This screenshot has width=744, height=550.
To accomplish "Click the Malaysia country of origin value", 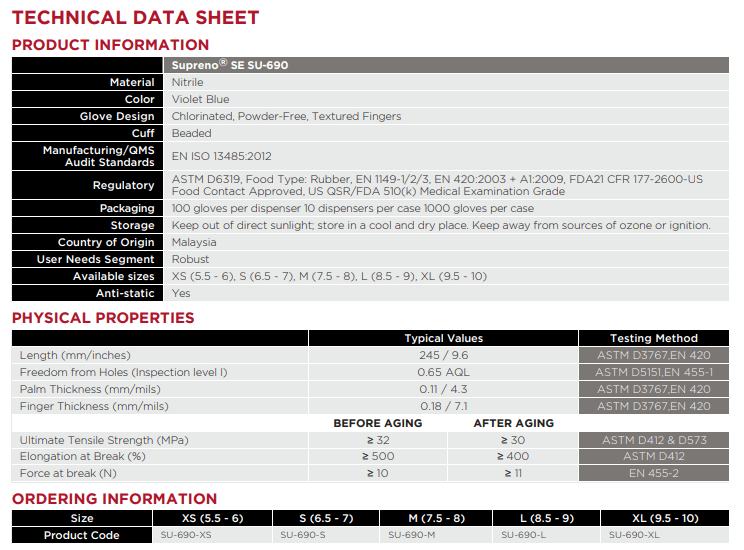I will click(x=194, y=242).
